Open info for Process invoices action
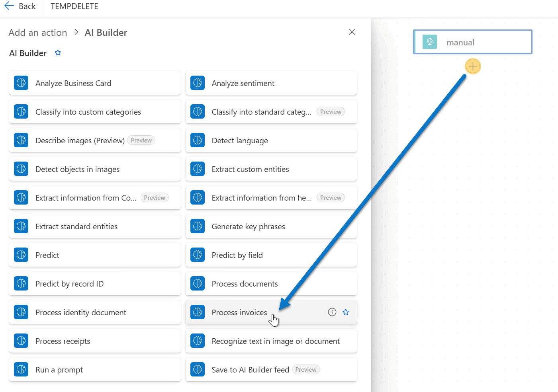 tap(332, 312)
